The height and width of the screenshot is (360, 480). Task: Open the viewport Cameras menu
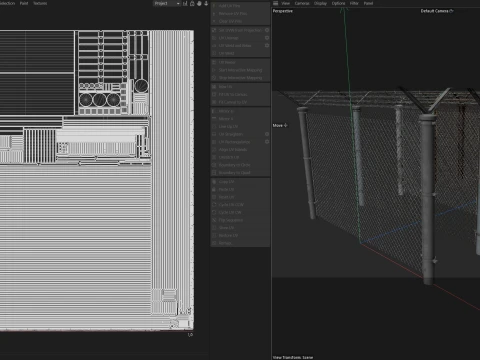[x=302, y=3]
